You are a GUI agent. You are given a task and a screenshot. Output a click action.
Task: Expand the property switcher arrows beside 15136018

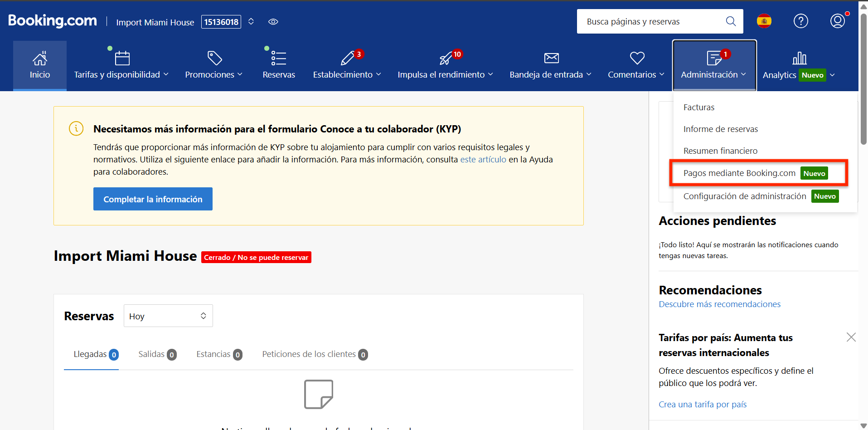pyautogui.click(x=251, y=22)
